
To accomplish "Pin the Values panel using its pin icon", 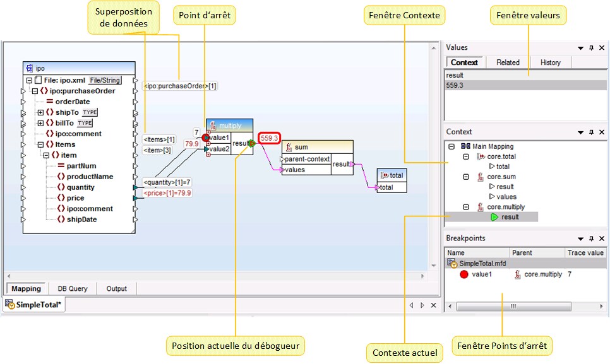I will pos(590,48).
